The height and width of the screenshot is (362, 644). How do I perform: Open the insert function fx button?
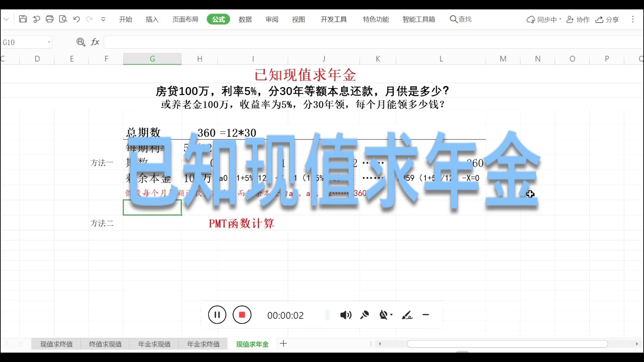(95, 42)
